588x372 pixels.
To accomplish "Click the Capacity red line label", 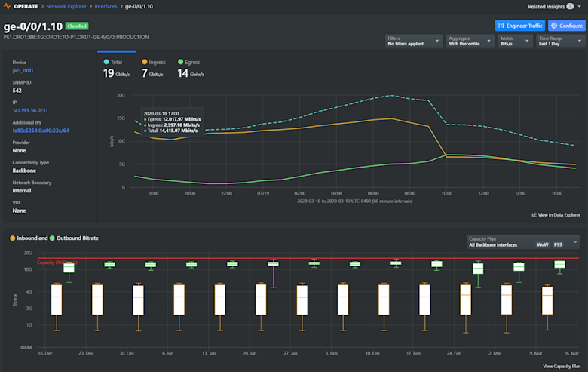I will 57,263.
